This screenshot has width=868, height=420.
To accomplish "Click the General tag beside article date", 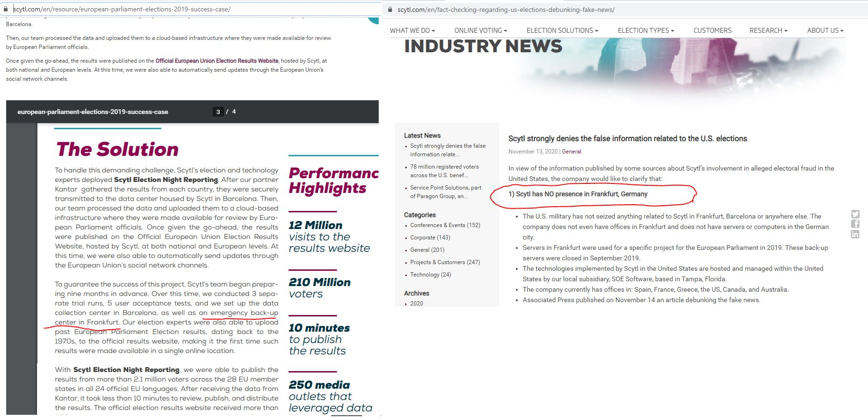I will 571,152.
